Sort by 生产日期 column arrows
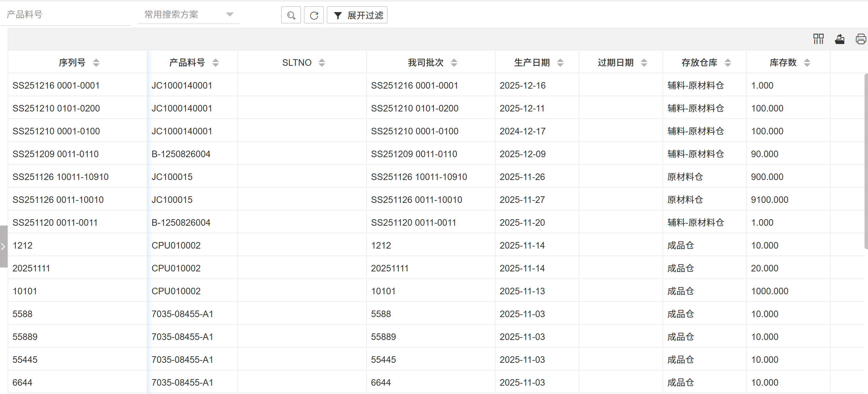This screenshot has height=394, width=868. coord(560,63)
